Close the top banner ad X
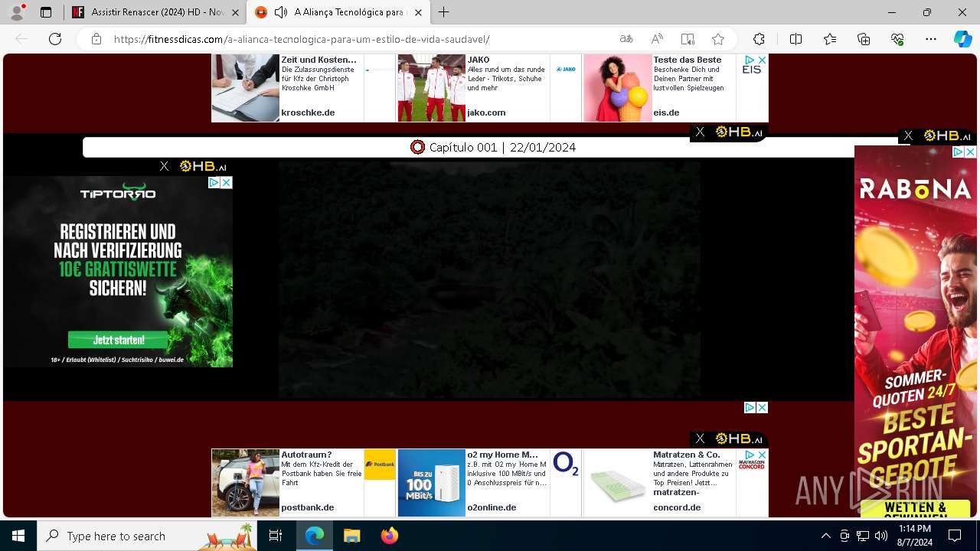The width and height of the screenshot is (980, 551). [762, 60]
